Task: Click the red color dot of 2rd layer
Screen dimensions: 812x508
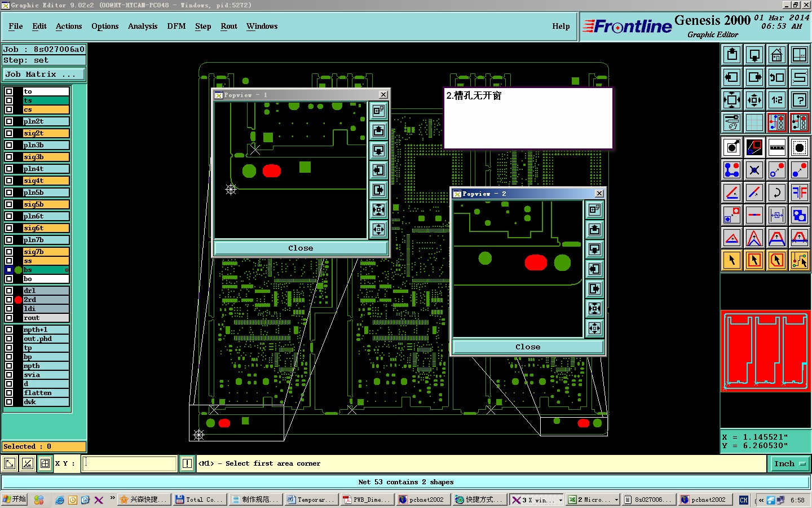Action: click(18, 300)
